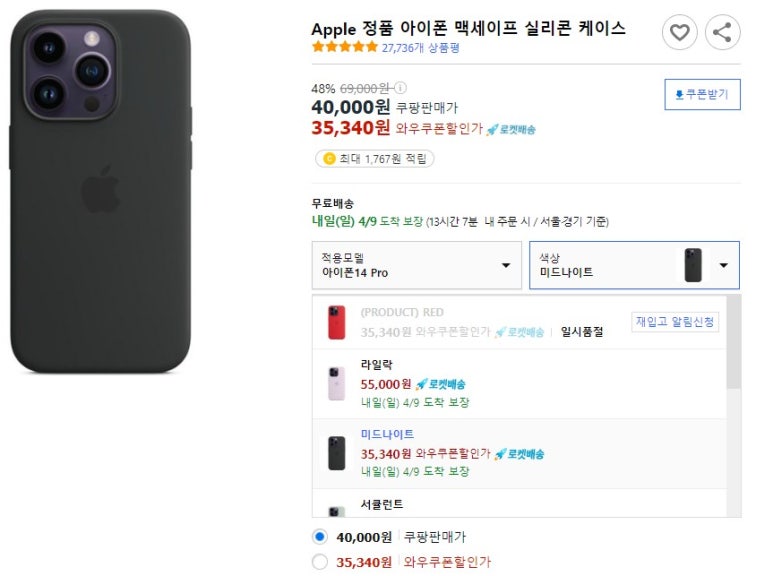
Task: Click midnight case thumbnail in 색상 selector
Action: point(693,265)
